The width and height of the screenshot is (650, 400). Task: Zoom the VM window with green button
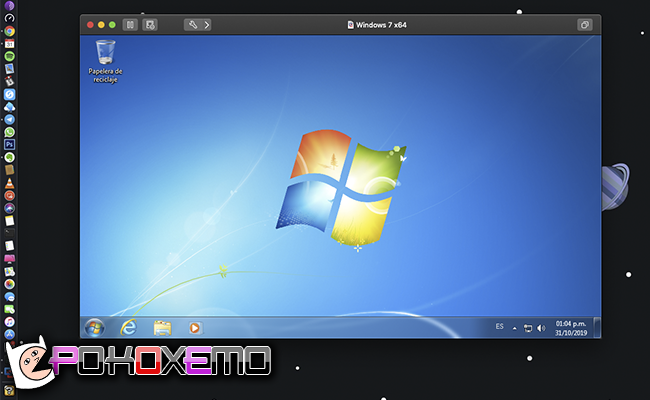[x=112, y=25]
